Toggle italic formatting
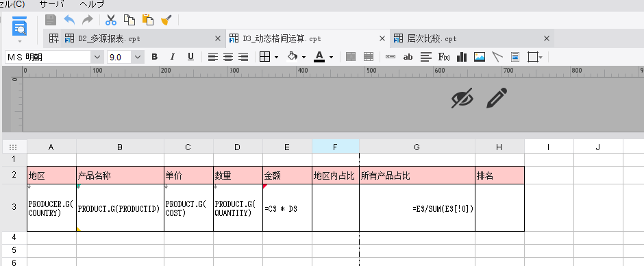 173,57
